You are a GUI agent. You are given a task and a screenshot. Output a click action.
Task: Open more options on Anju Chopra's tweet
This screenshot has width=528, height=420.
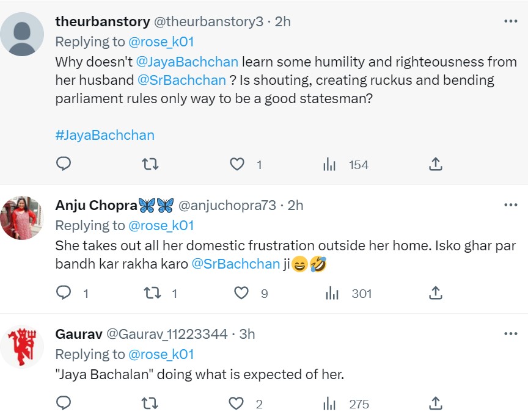click(x=510, y=205)
